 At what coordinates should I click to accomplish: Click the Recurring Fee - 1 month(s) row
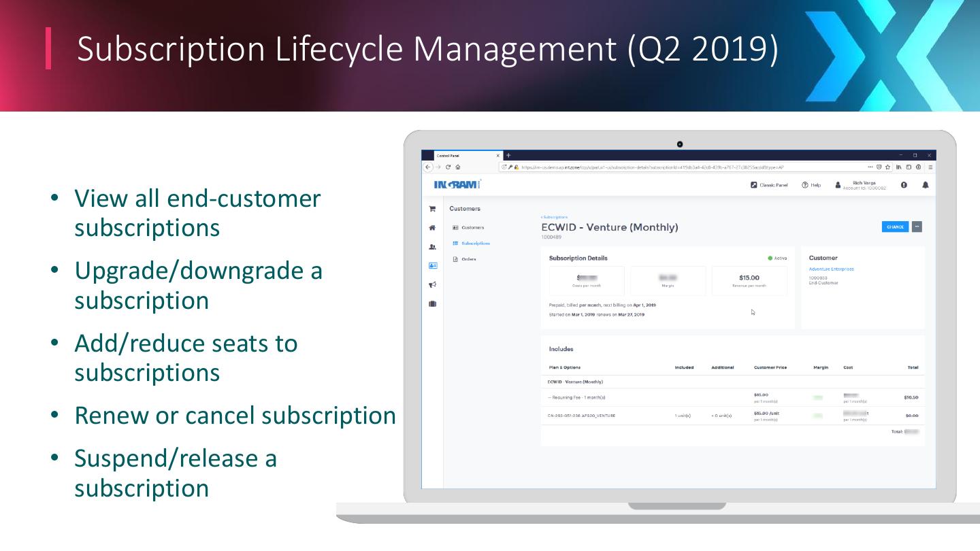[732, 397]
